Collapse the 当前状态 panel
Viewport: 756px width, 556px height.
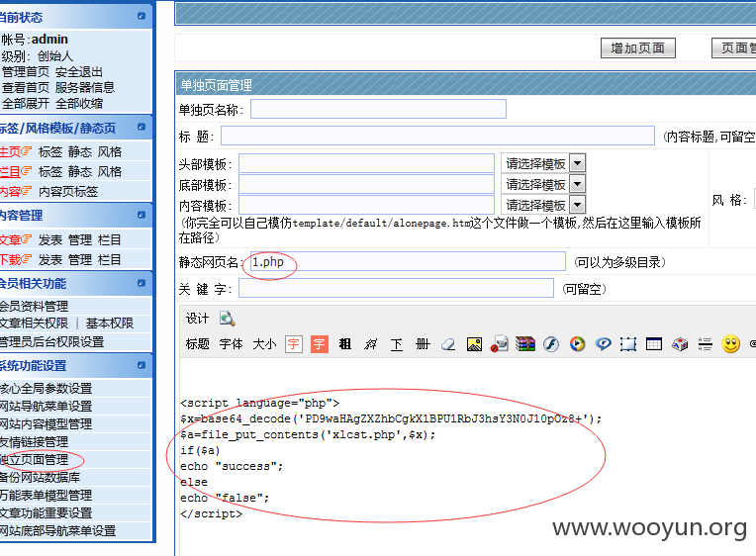pos(142,16)
